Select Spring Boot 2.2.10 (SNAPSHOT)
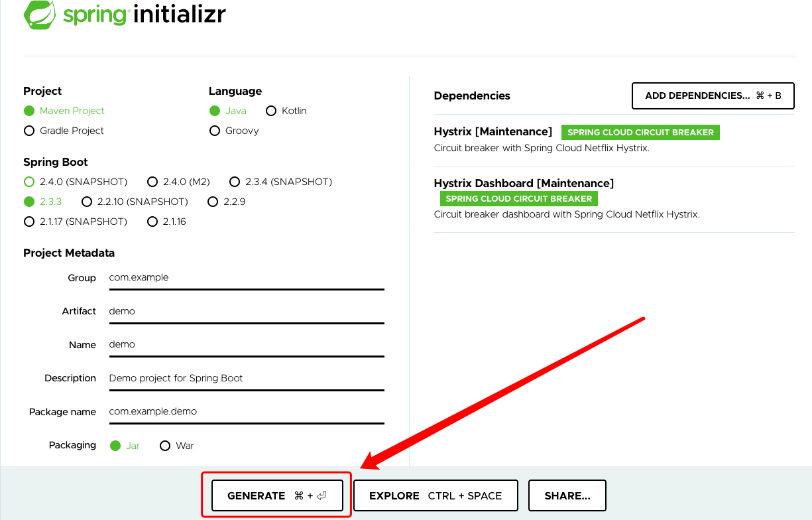Image resolution: width=812 pixels, height=520 pixels. (x=135, y=202)
